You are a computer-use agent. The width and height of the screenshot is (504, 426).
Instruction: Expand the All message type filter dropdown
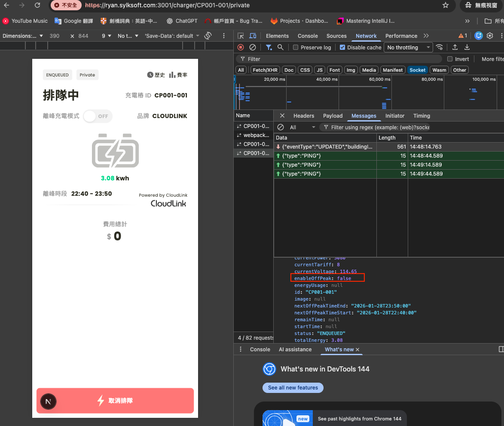(302, 128)
